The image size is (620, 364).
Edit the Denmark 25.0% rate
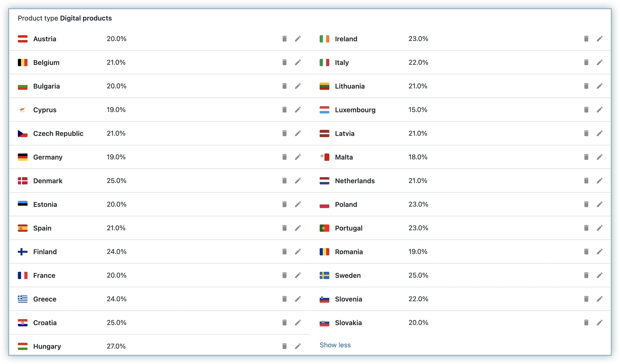pos(298,181)
